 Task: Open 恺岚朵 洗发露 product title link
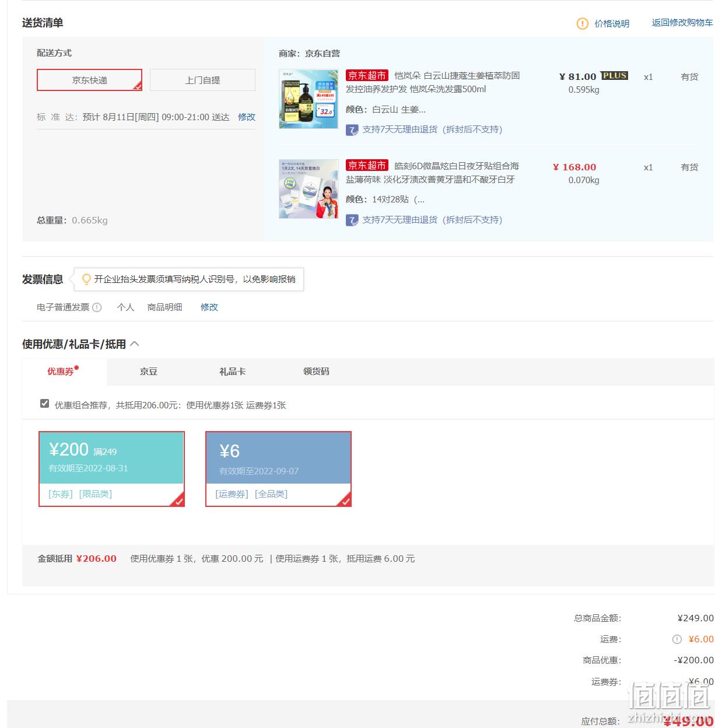433,82
